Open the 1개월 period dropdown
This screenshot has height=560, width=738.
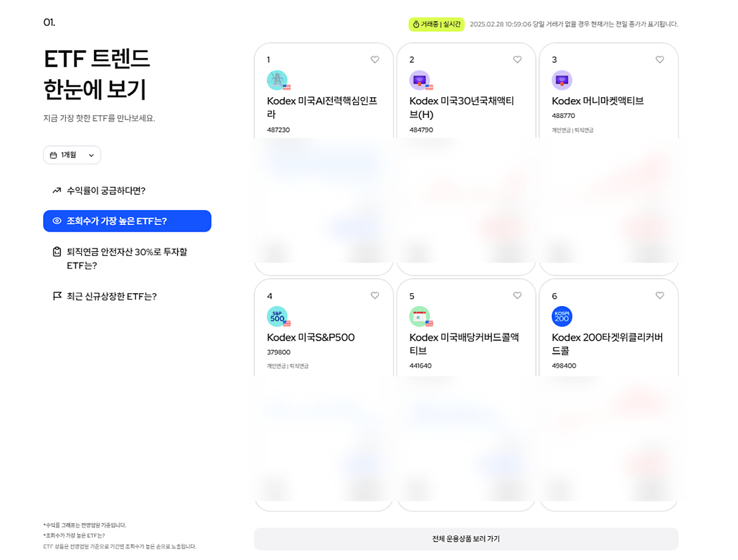(72, 155)
